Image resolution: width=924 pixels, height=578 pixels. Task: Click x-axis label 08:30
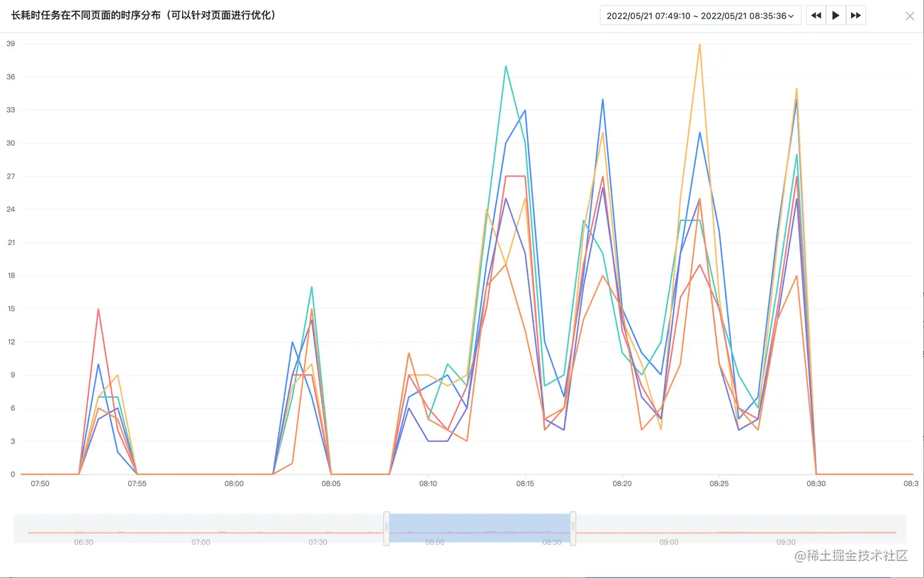point(816,484)
